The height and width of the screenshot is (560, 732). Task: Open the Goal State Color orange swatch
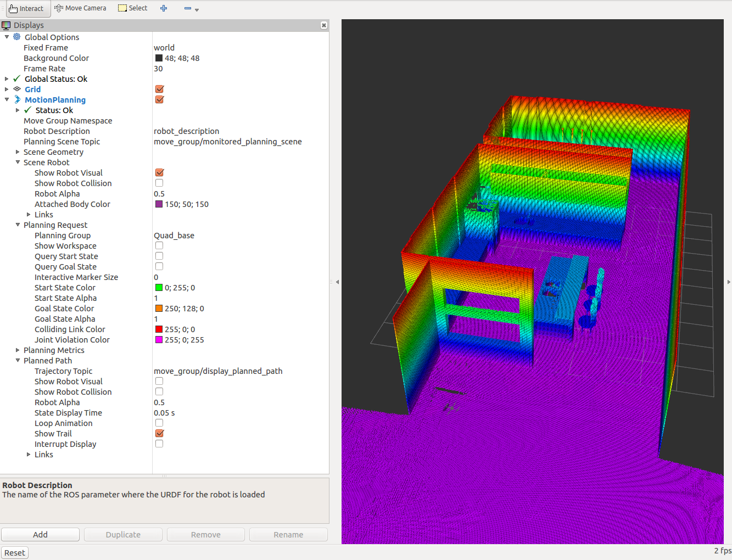tap(159, 308)
